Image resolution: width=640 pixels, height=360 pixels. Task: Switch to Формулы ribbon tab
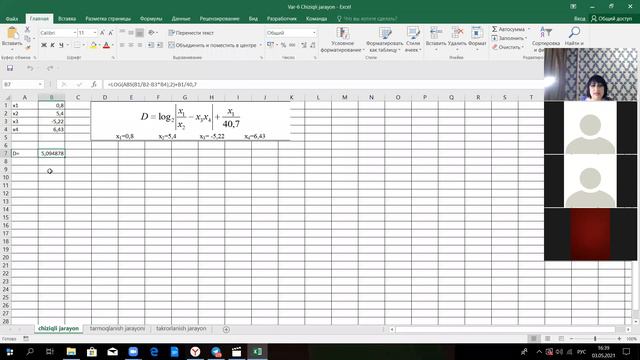pyautogui.click(x=151, y=19)
